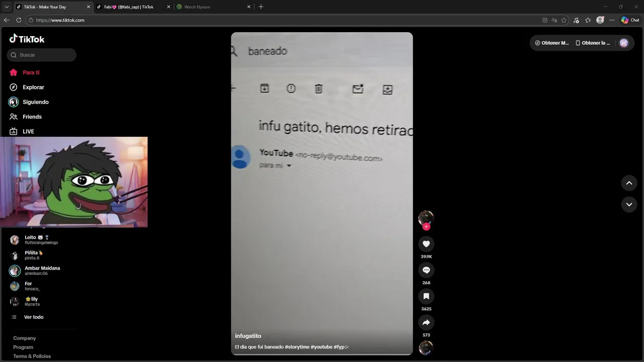Expand the Program footer section
Viewport: 644px width, 362px height.
[23, 347]
